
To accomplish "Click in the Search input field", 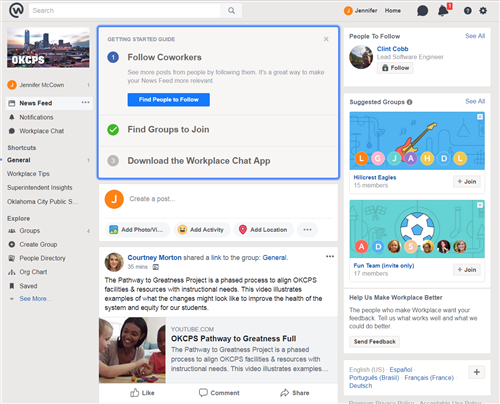I will click(125, 11).
